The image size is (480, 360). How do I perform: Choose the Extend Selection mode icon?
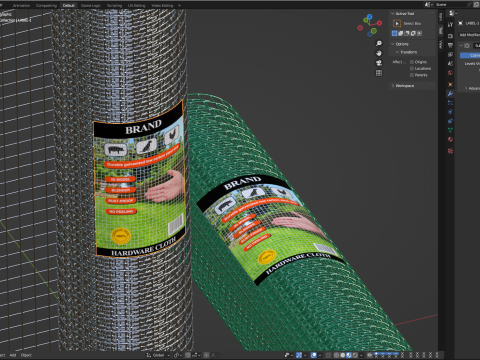pyautogui.click(x=401, y=33)
